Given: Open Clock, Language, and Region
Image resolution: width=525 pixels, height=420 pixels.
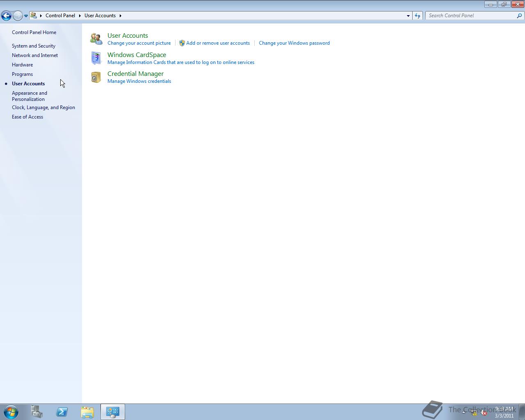Looking at the screenshot, I should (x=43, y=107).
